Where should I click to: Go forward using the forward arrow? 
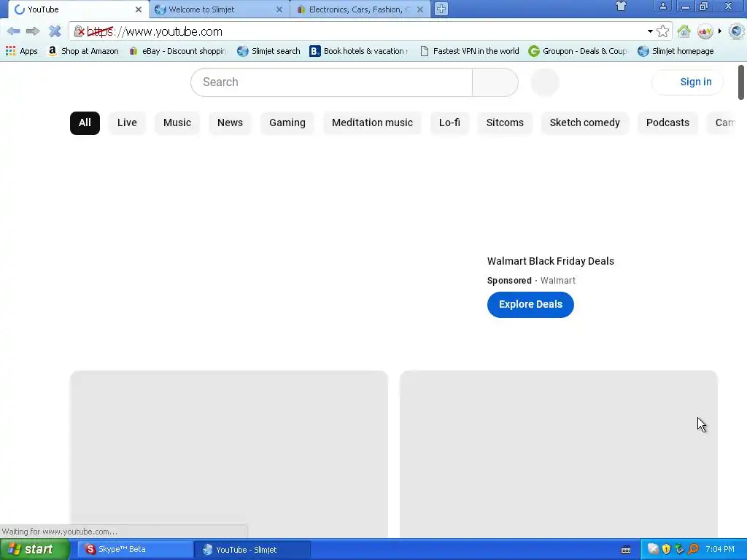[33, 31]
